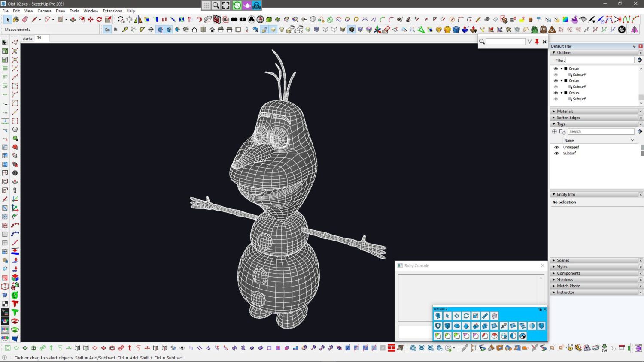Click the Untagged tag color swatch
This screenshot has width=644, height=362.
[x=642, y=147]
